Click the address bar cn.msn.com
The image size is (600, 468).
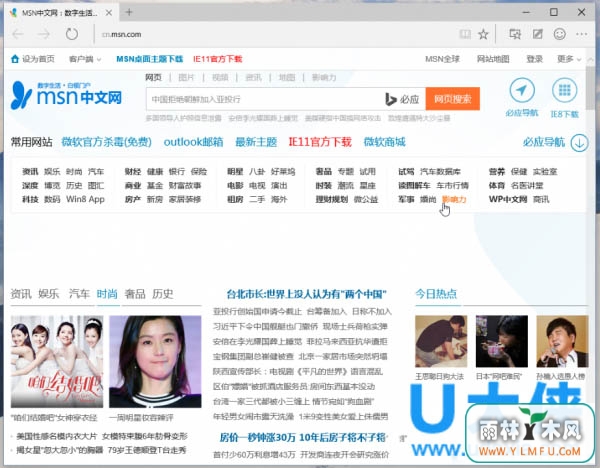coord(122,34)
